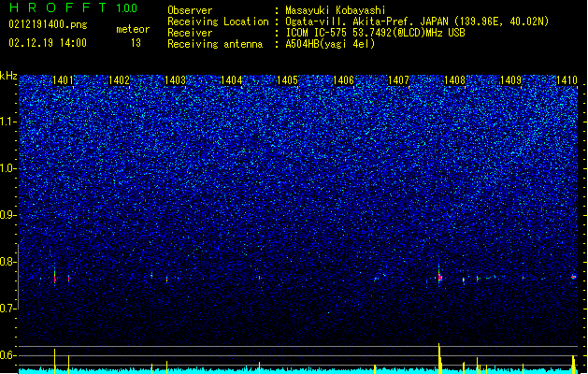The width and height of the screenshot is (588, 374).
Task: Click the 1409 time axis marker
Action: coord(510,80)
